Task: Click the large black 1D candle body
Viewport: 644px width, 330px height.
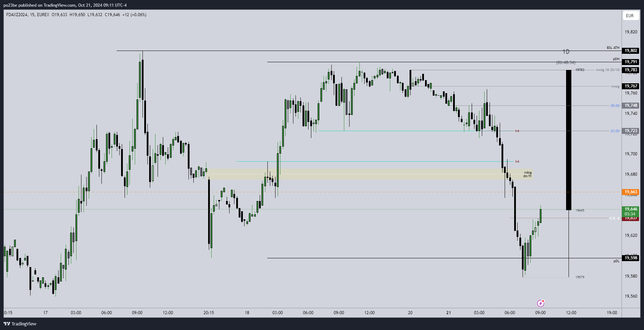Action: [x=569, y=140]
